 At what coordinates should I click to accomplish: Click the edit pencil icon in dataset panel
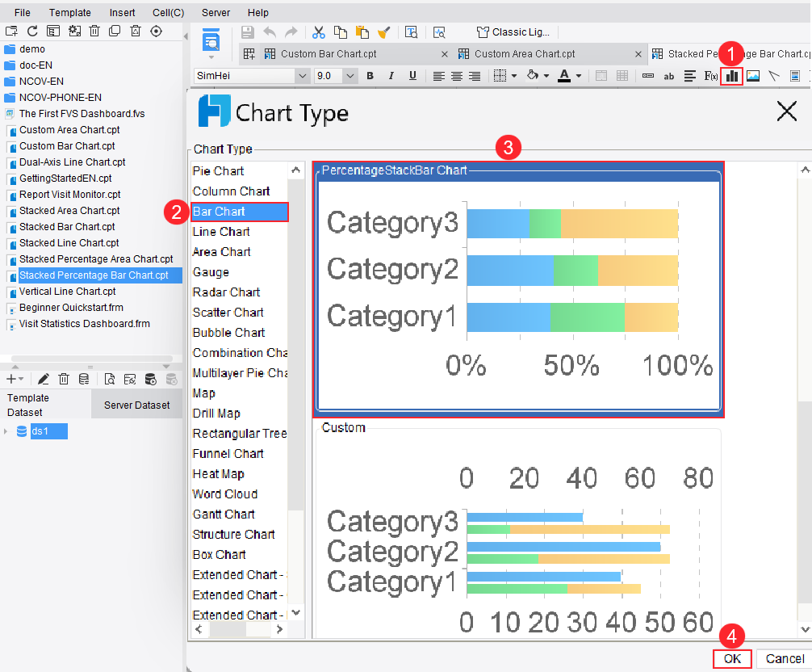tap(43, 380)
